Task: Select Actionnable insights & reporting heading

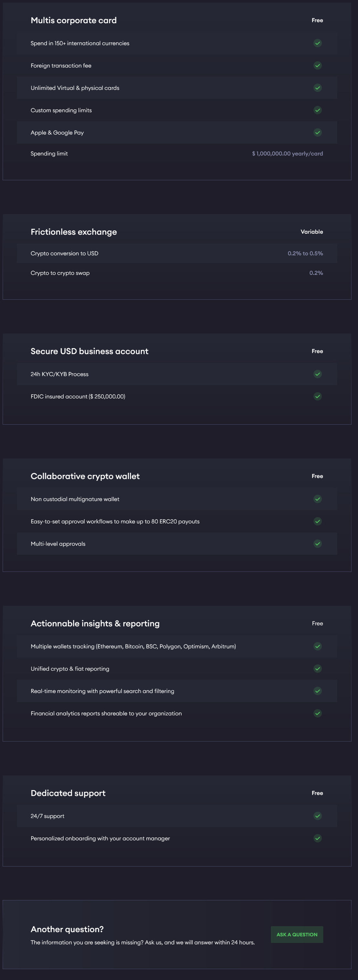Action: (95, 623)
